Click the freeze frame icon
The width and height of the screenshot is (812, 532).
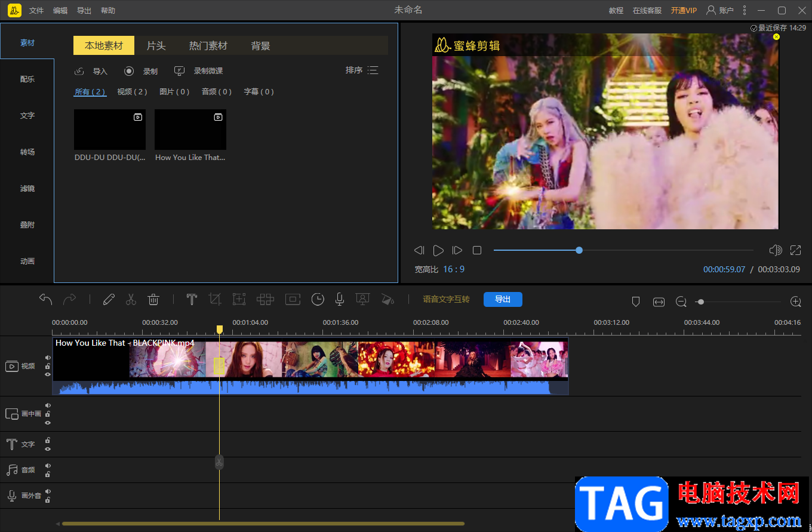pyautogui.click(x=293, y=299)
